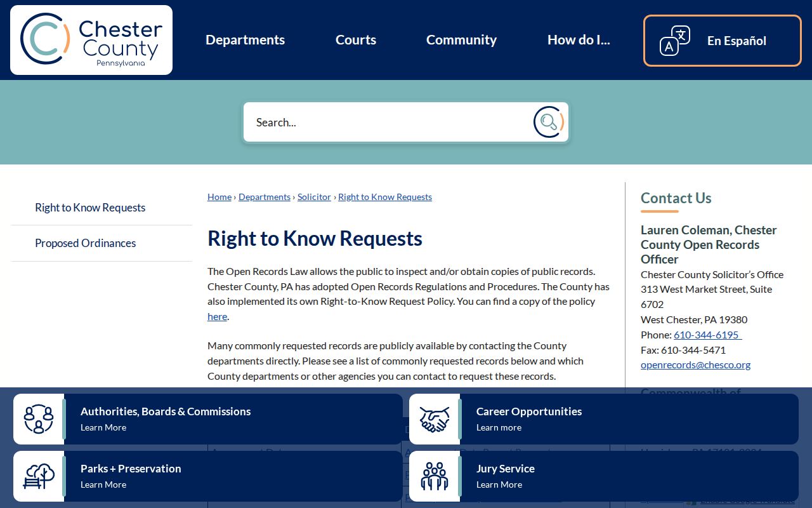
Task: Click the Right to Know Requests page heading
Action: 315,238
